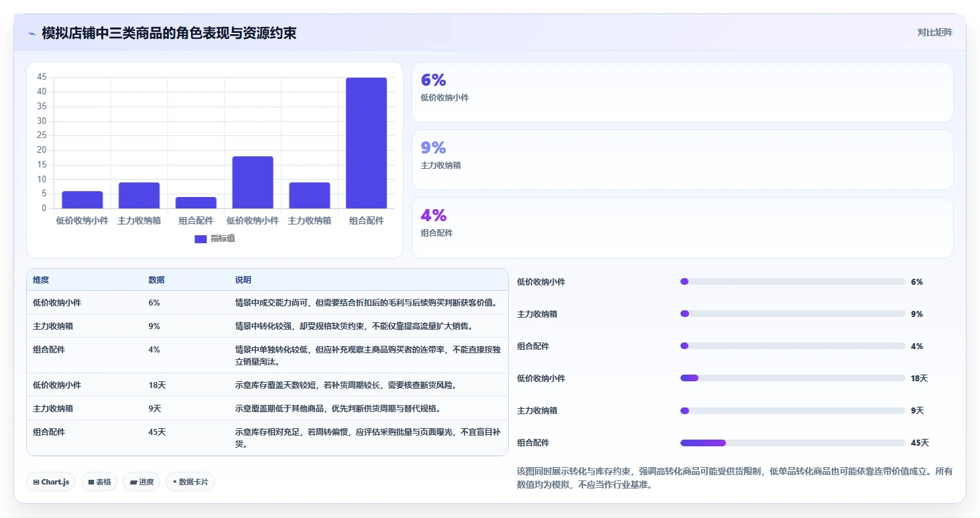Click the 9天 value in the table

tap(155, 408)
